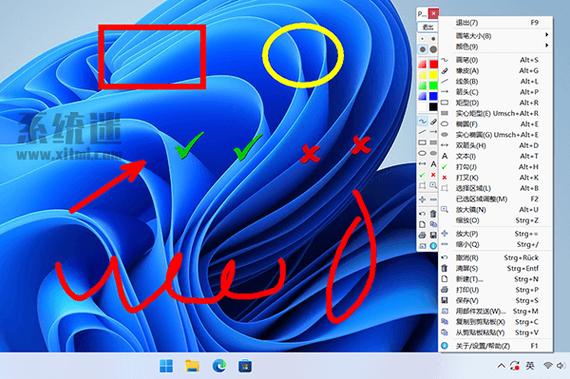Select the double-headed arrow tool in the toolbar palette
Viewport: 570px width, 379px height.
coord(422,164)
